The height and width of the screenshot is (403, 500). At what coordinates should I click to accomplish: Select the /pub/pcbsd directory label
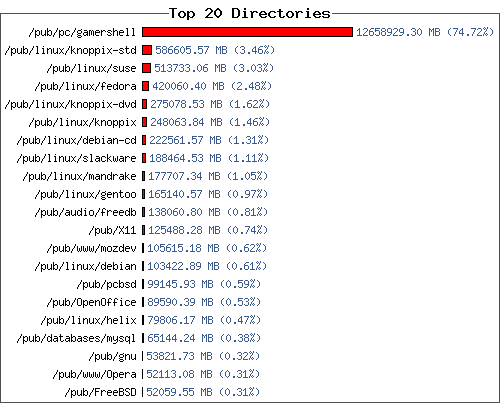(x=106, y=284)
